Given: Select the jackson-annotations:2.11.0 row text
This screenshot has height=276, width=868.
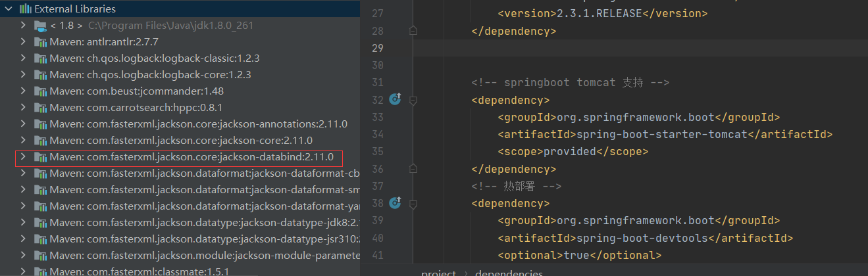Looking at the screenshot, I should 198,124.
